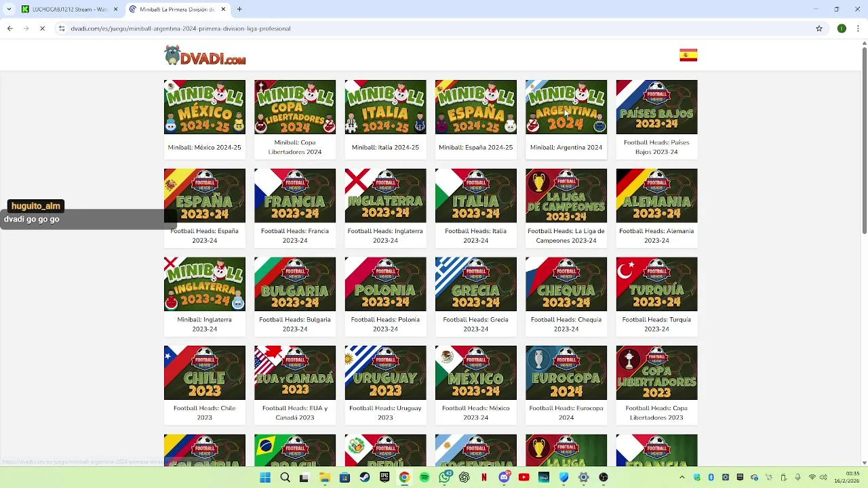
Task: Open Chrome three-dot menu
Action: pyautogui.click(x=859, y=28)
